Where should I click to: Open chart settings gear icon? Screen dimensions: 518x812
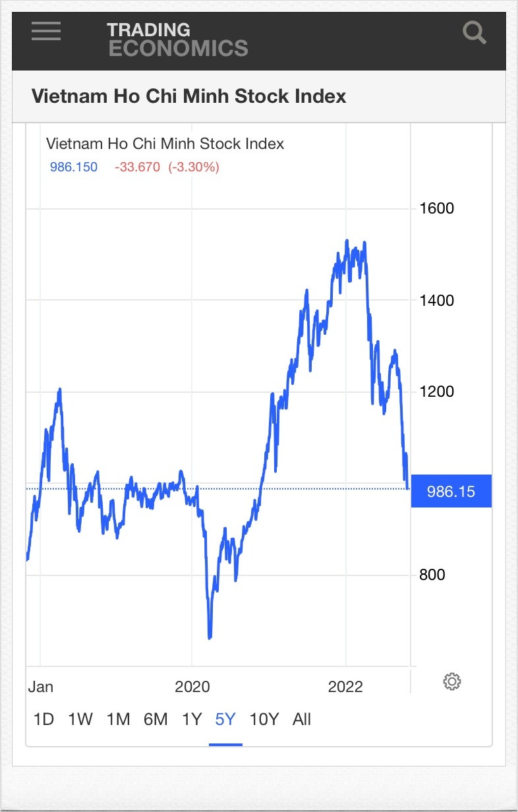[x=452, y=681]
